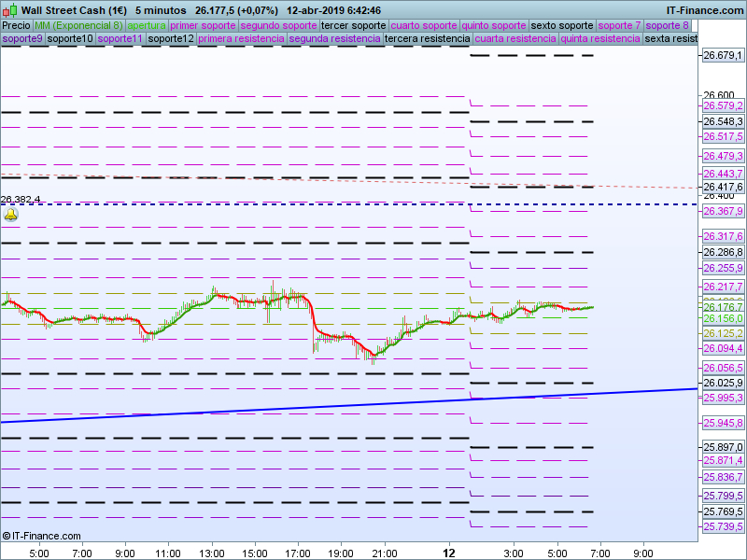
Task: Click the 26.367,9 price label
Action: click(723, 211)
